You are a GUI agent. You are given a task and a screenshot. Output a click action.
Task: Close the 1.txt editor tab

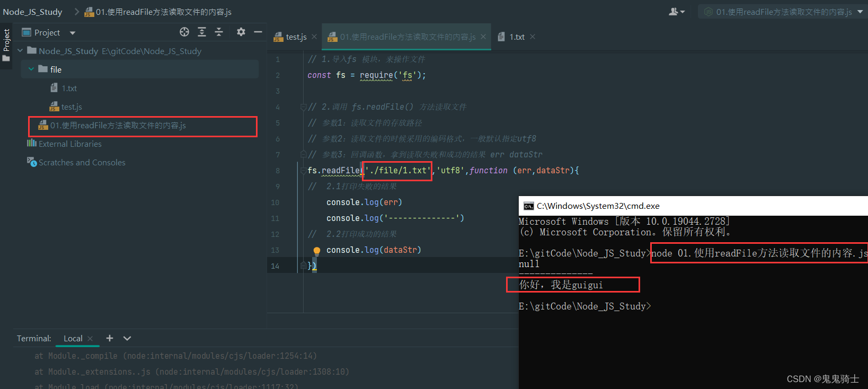(533, 37)
